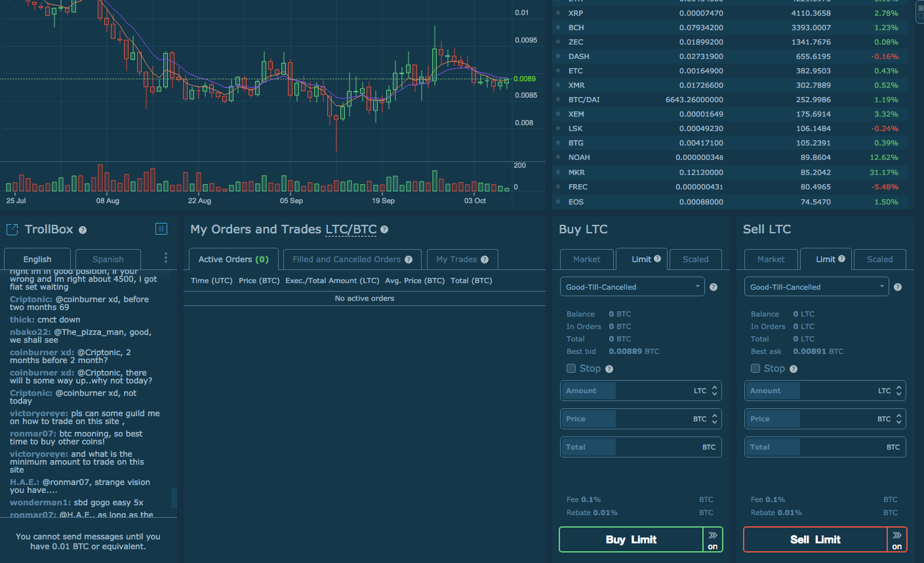The height and width of the screenshot is (563, 924).
Task: Toggle the 'on' switch beside Sell Limit
Action: (897, 540)
